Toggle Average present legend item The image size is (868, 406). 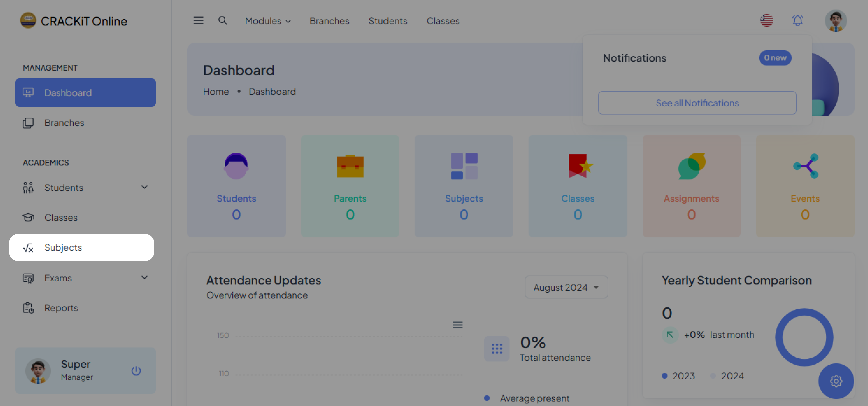click(527, 398)
